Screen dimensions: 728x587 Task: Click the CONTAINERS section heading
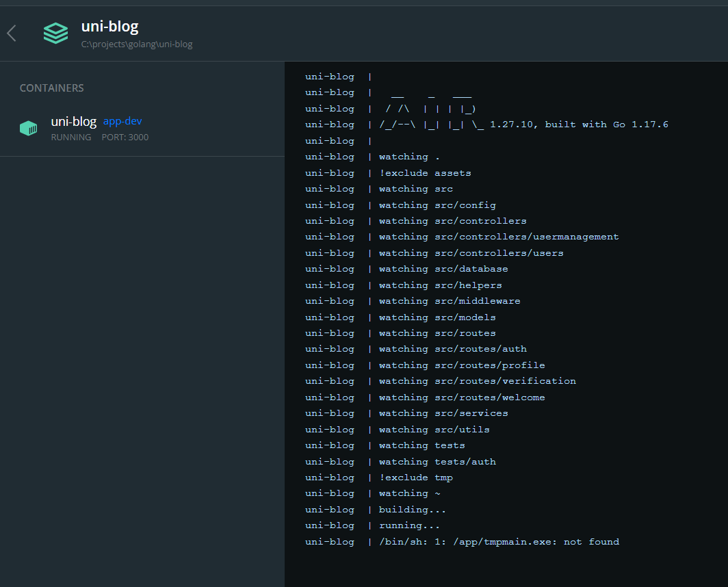point(51,88)
